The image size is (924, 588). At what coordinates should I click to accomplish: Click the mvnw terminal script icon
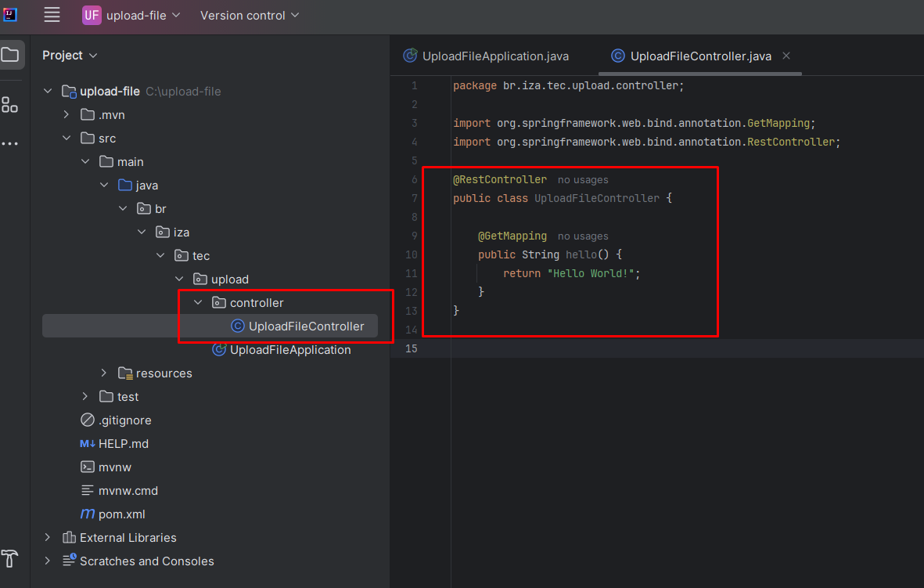(x=87, y=467)
